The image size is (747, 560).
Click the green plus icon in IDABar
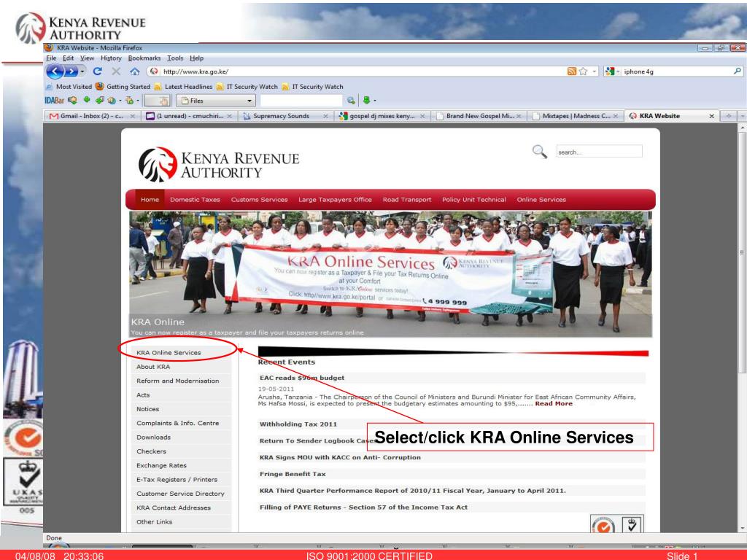tap(87, 100)
